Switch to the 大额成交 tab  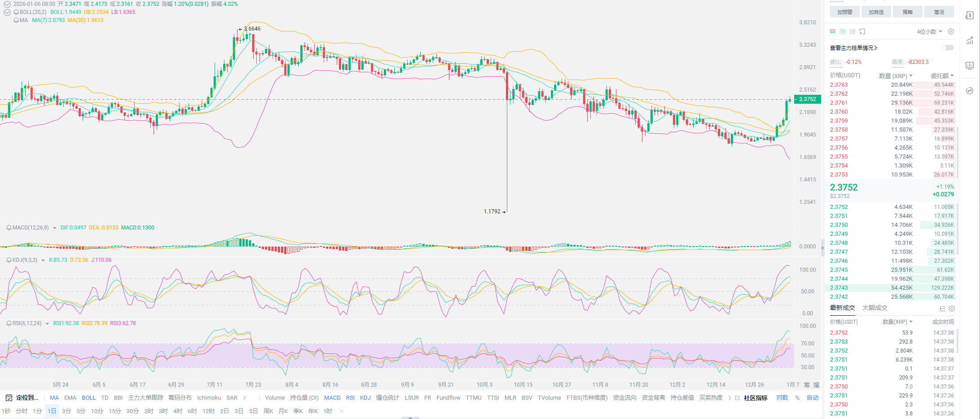875,308
